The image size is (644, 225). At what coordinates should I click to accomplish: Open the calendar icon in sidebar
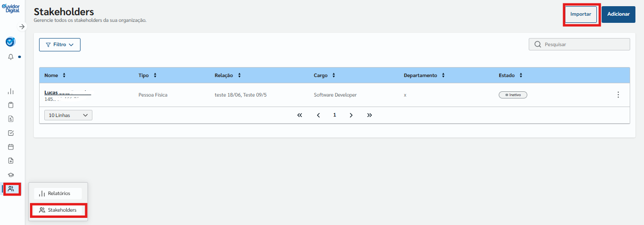11,147
